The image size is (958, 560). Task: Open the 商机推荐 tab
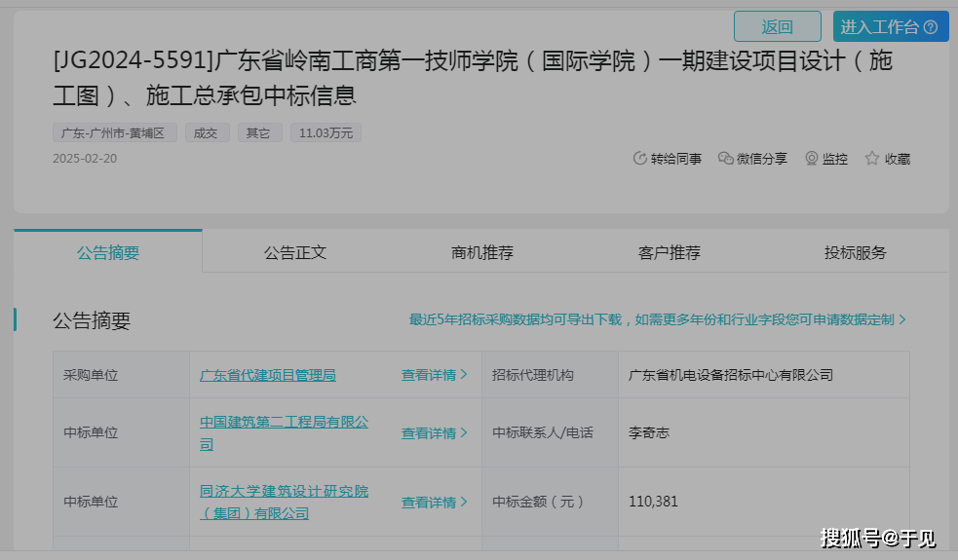pyautogui.click(x=481, y=252)
